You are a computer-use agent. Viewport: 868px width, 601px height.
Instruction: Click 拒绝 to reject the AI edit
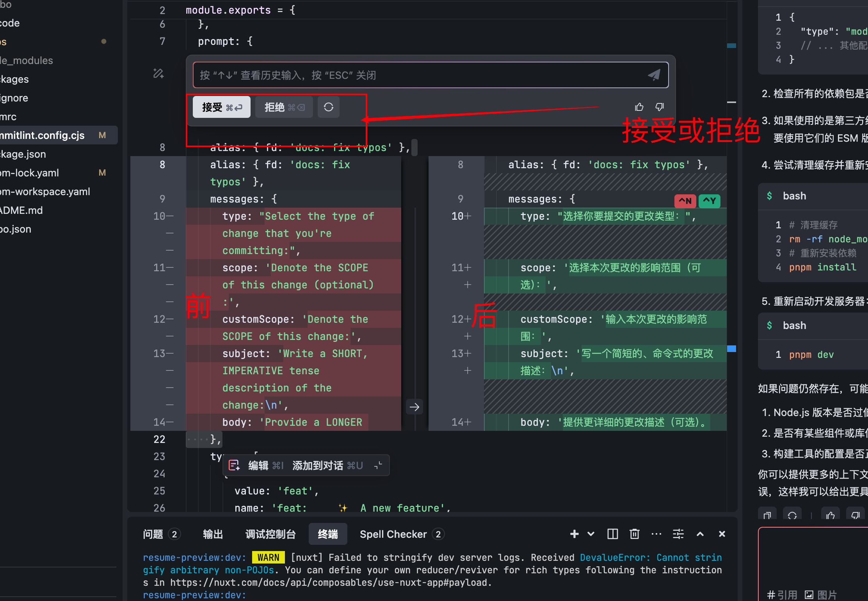pyautogui.click(x=284, y=107)
